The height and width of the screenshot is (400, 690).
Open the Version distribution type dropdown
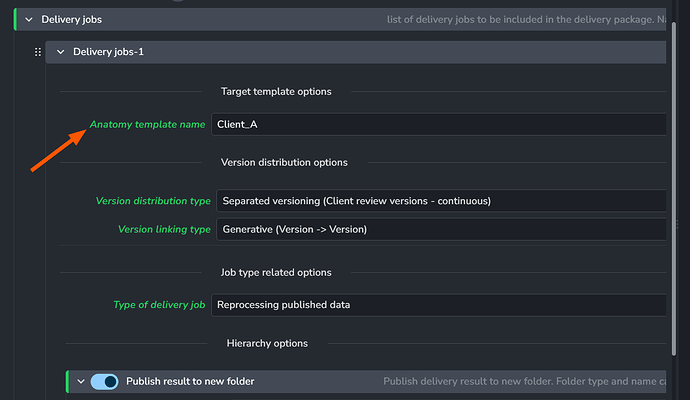[x=441, y=201]
